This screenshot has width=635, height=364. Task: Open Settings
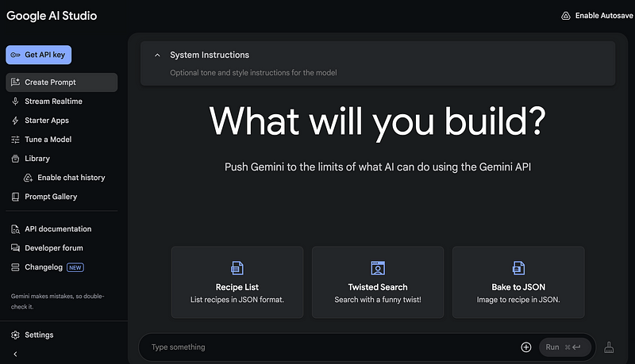[x=39, y=335]
